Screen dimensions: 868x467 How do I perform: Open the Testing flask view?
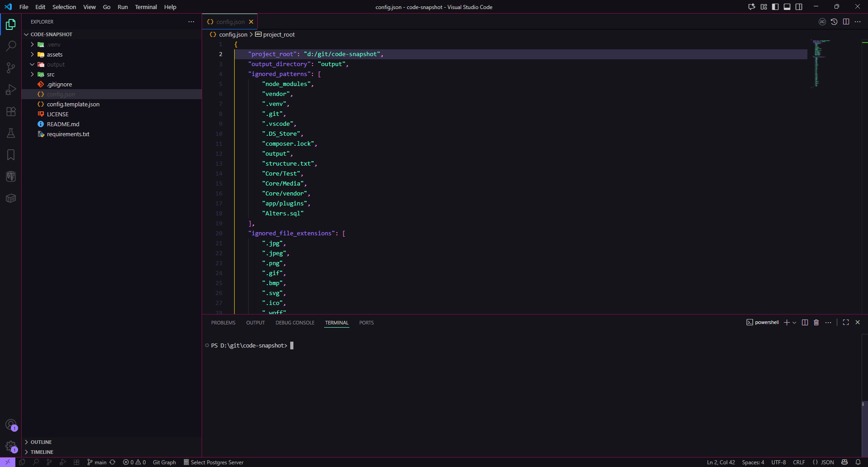11,133
